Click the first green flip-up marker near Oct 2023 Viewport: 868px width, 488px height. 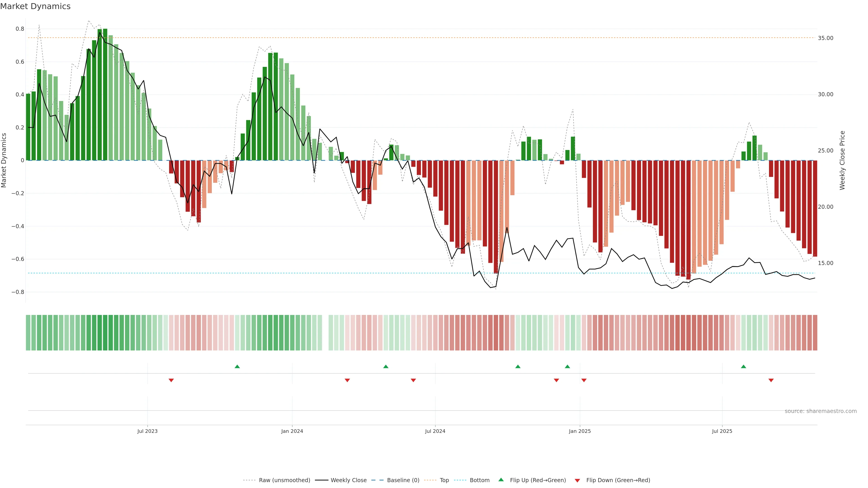(237, 366)
